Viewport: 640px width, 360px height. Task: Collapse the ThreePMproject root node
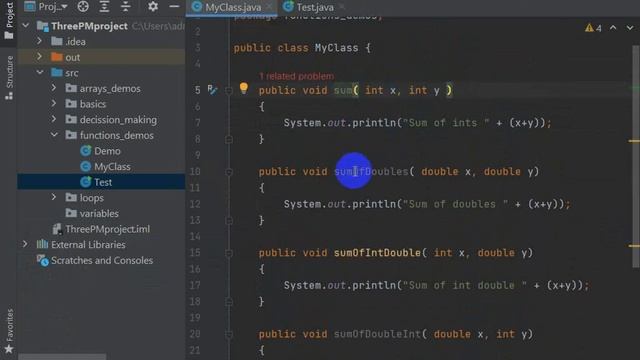26,26
